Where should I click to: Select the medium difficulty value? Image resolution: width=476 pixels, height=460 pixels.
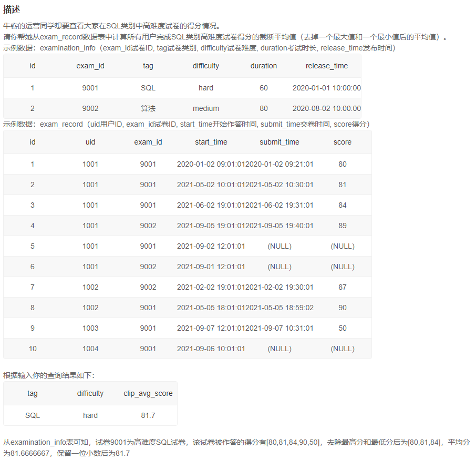[x=205, y=108]
